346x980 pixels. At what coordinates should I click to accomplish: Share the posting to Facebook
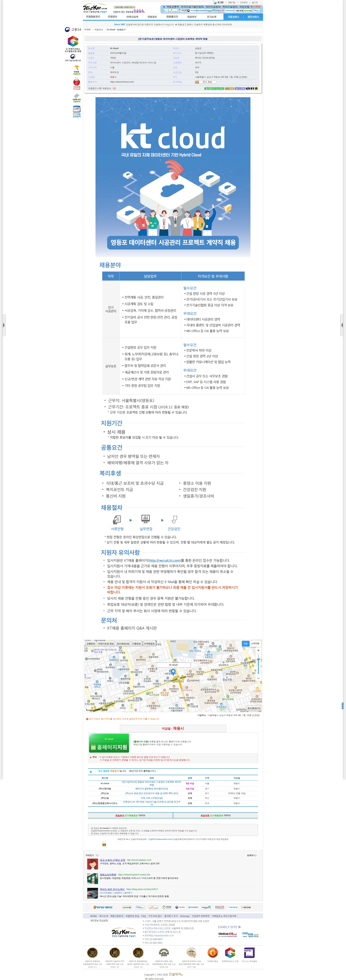click(x=252, y=89)
